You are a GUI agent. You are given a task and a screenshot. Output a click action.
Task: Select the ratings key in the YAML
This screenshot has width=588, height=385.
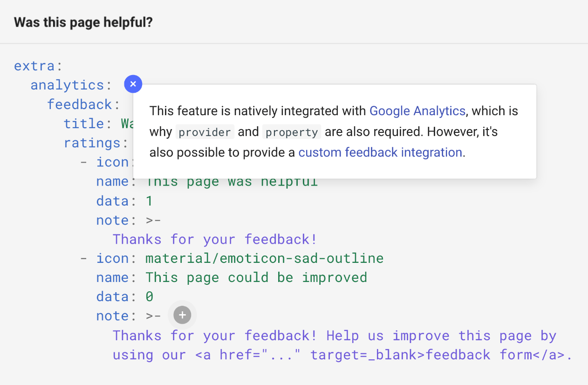coord(92,143)
